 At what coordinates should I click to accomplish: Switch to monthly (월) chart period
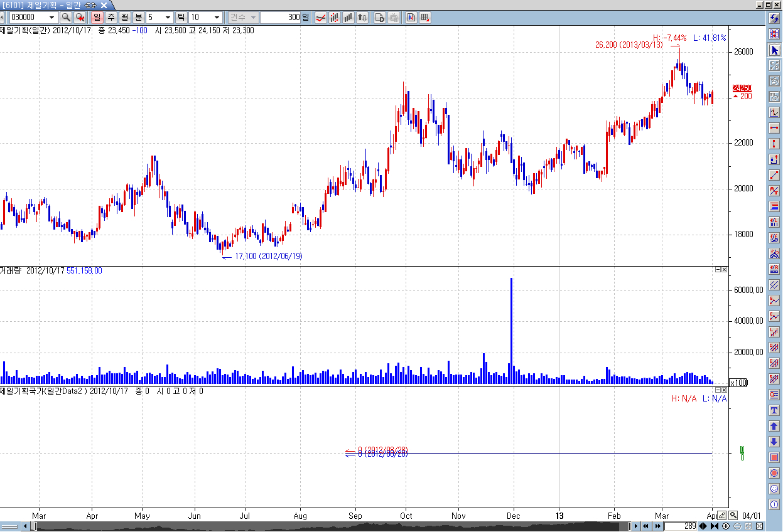pos(125,18)
